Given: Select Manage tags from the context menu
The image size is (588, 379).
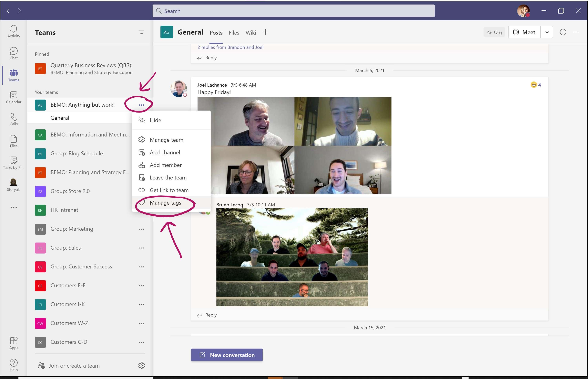Looking at the screenshot, I should 171,203.
